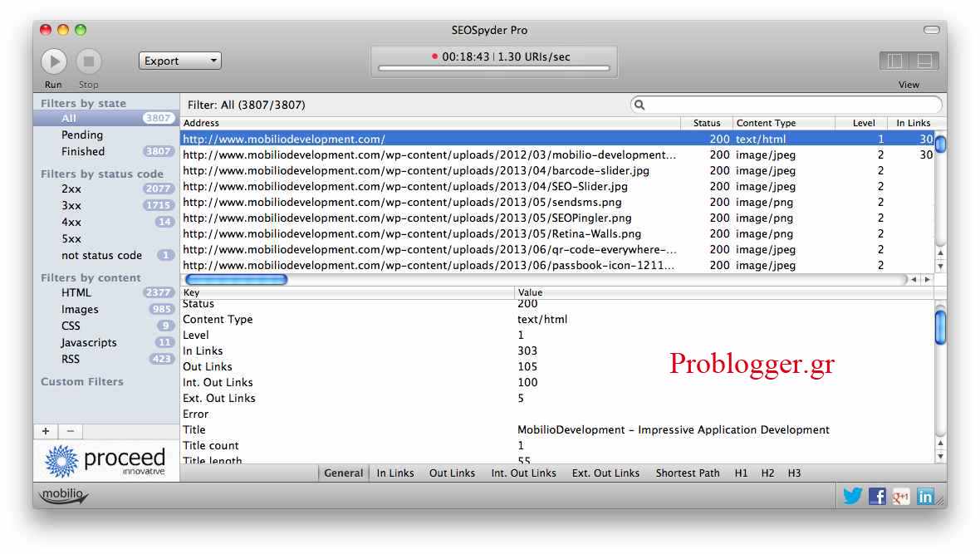Click the URL table scroll-down arrow
This screenshot has width=980, height=554.
(x=940, y=266)
